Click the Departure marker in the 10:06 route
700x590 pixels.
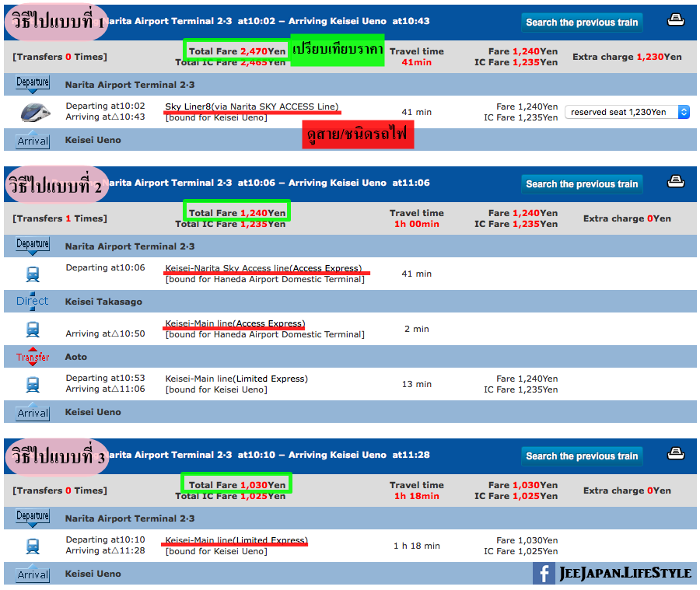(x=33, y=246)
